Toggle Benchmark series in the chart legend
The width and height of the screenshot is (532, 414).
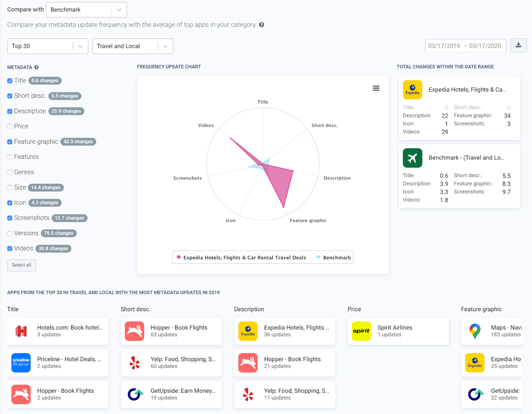point(334,258)
